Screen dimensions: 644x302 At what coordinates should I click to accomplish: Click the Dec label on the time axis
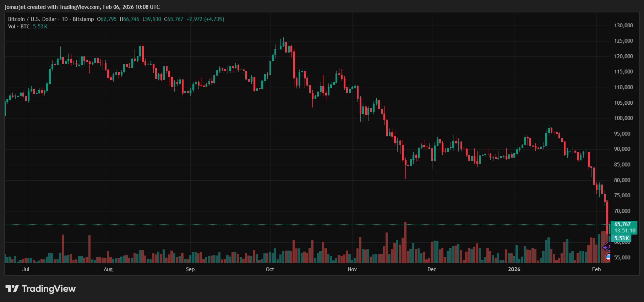(x=432, y=269)
